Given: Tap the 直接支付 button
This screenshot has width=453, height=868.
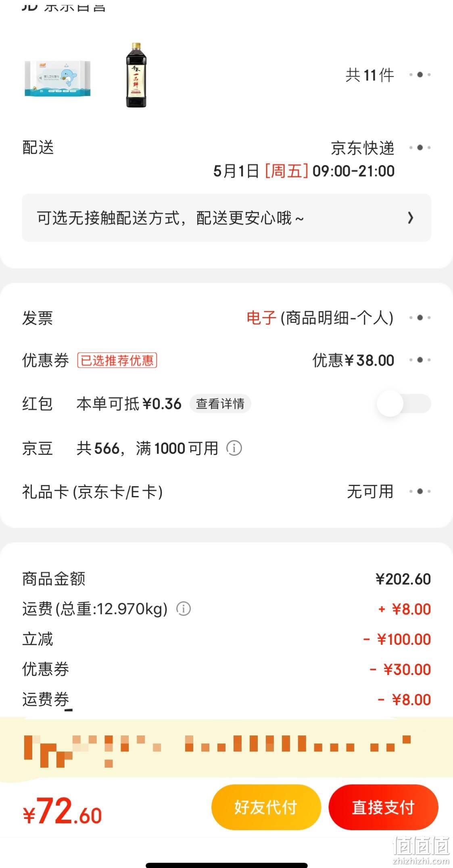Looking at the screenshot, I should (x=383, y=807).
